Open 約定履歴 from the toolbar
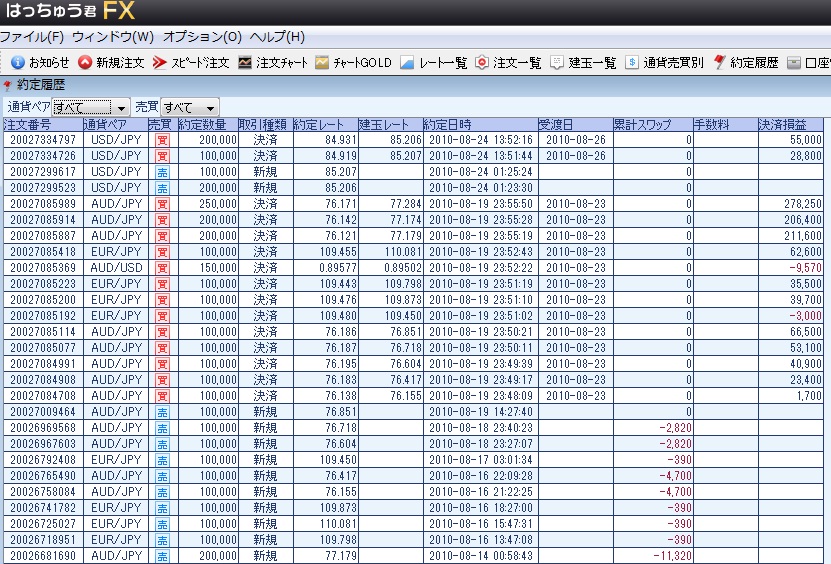The width and height of the screenshot is (831, 564). (x=720, y=62)
